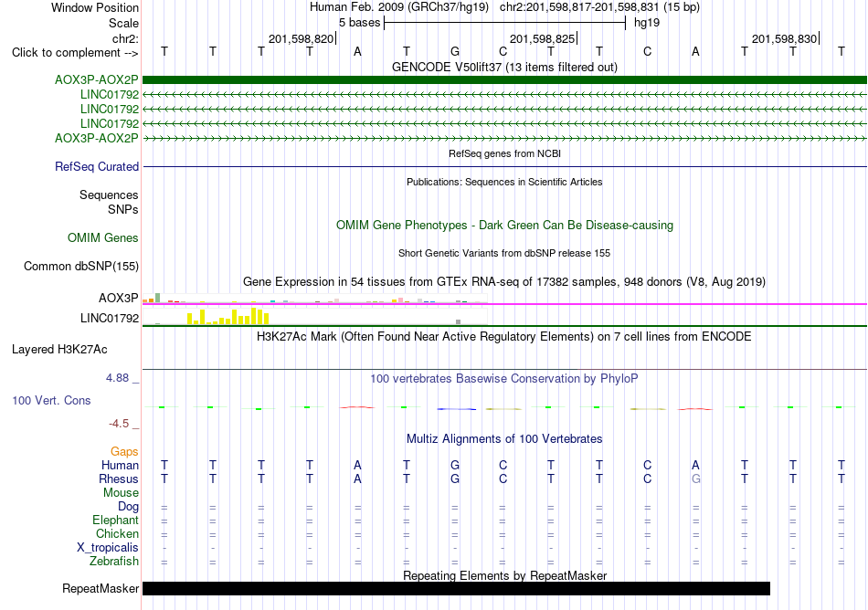Click the RefSeq Curated track label
This screenshot has height=610, width=868.
(x=96, y=166)
